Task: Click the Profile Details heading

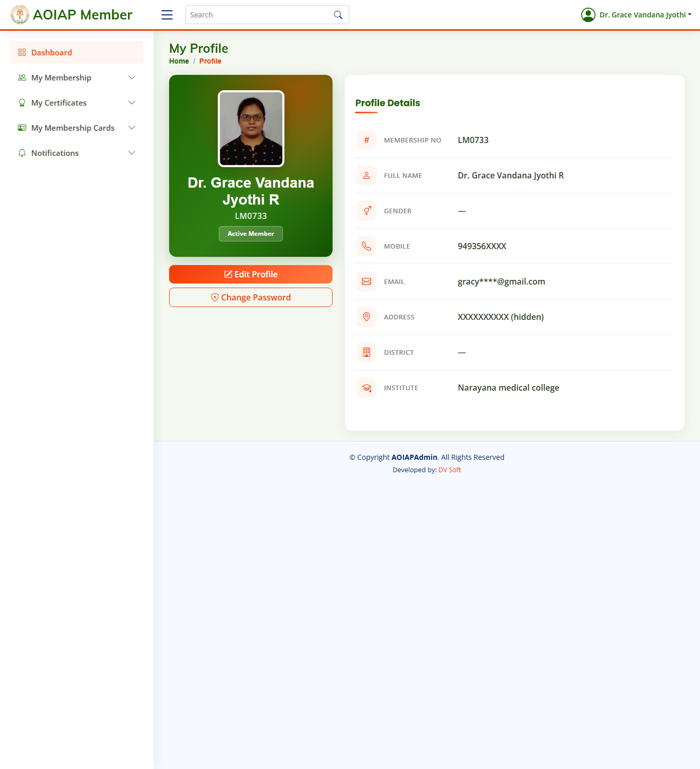Action: (387, 103)
